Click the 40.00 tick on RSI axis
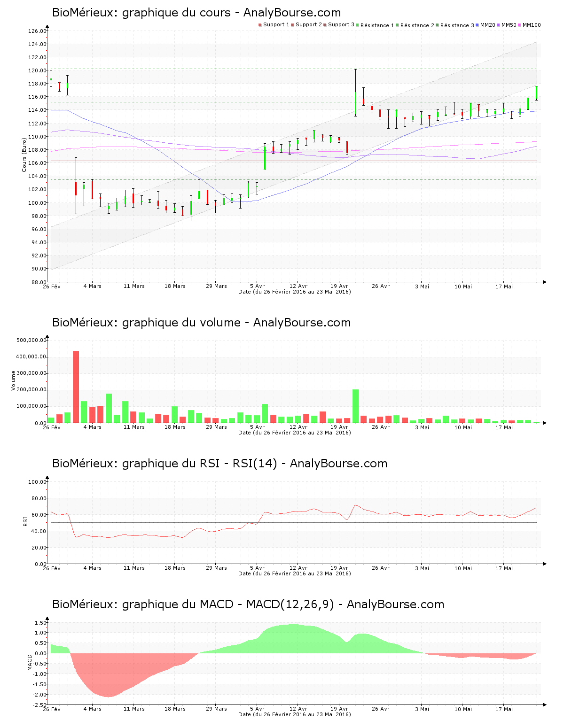Screen dimensions: 564x728 39,531
